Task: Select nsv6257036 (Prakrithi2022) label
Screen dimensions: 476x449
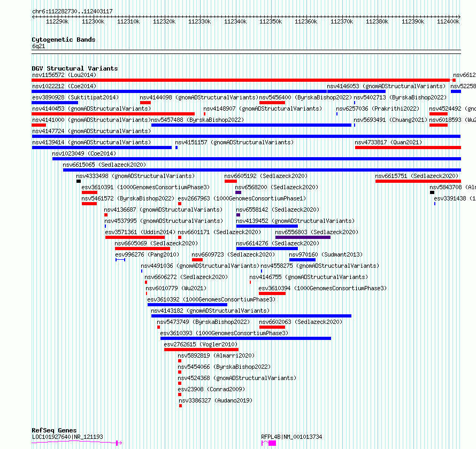Action: pos(378,109)
